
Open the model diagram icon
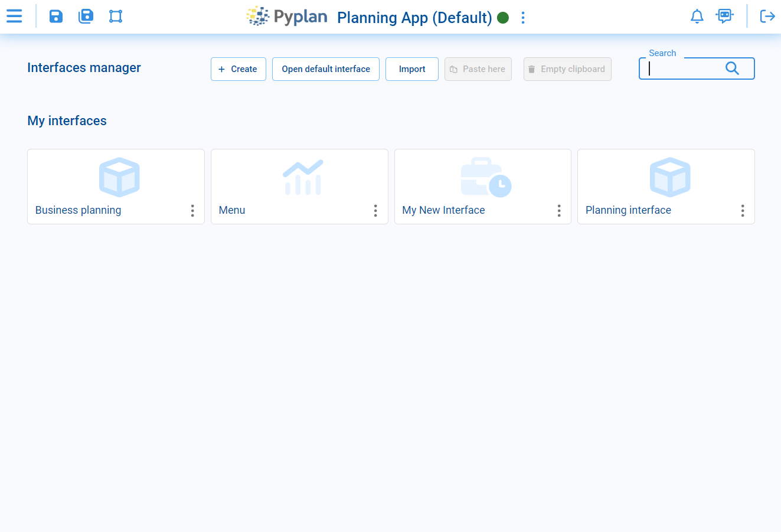[x=116, y=16]
